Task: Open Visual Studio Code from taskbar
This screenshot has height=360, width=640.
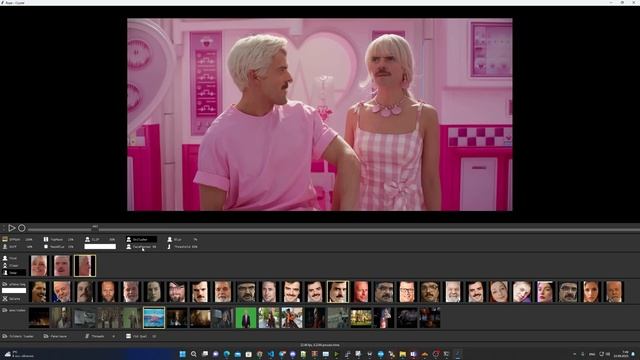Action: point(271,354)
